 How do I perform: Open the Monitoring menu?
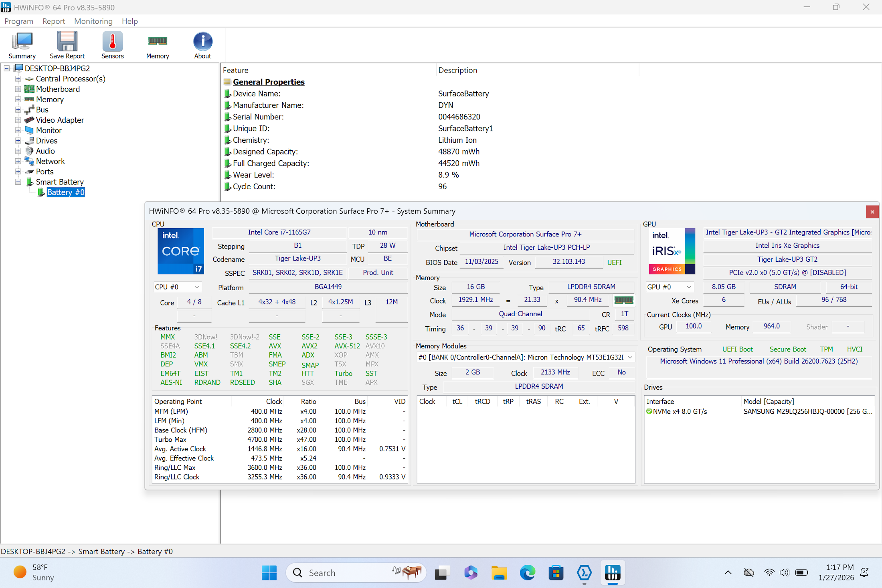point(93,21)
